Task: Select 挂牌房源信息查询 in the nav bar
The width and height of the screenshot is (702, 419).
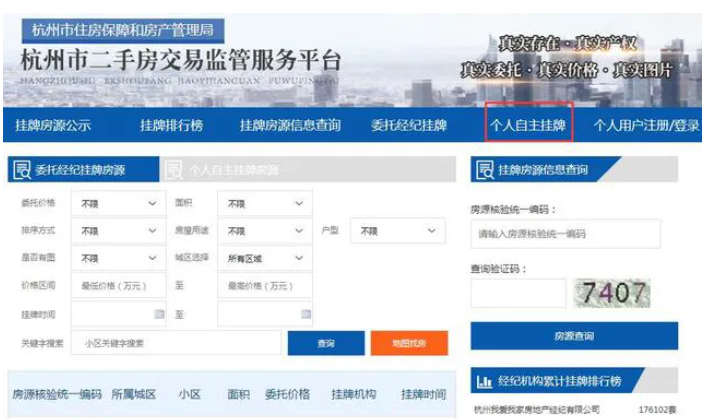Action: pos(290,125)
